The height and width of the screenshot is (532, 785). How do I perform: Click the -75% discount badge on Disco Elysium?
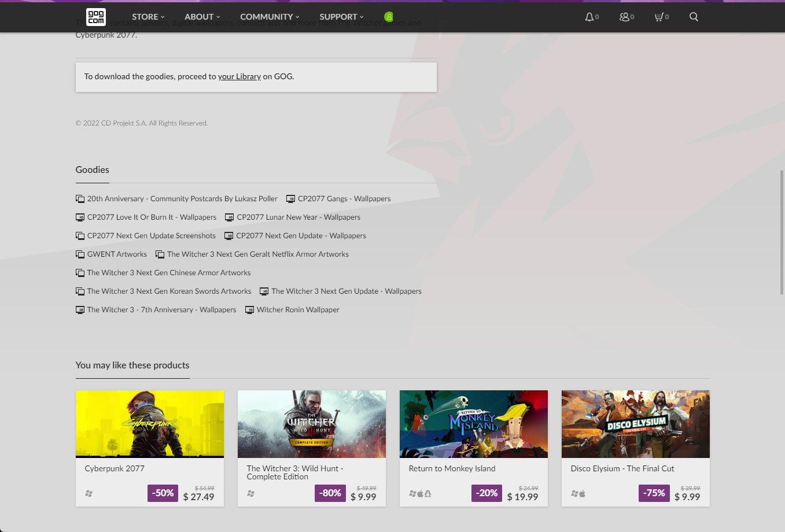pos(654,493)
